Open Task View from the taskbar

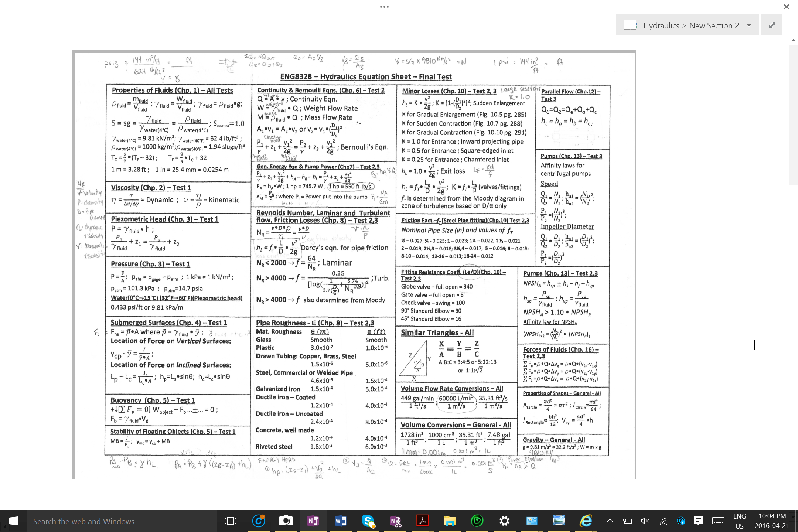pos(230,521)
